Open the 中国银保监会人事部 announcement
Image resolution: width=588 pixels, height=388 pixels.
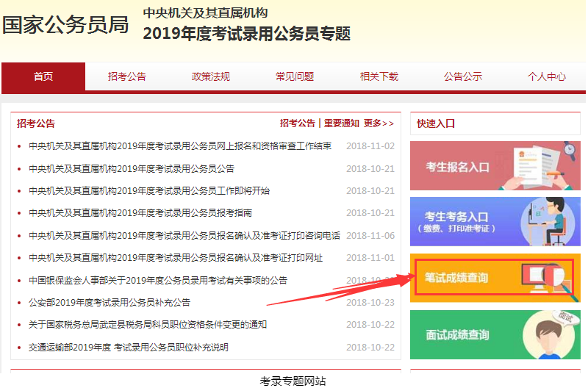(x=158, y=280)
